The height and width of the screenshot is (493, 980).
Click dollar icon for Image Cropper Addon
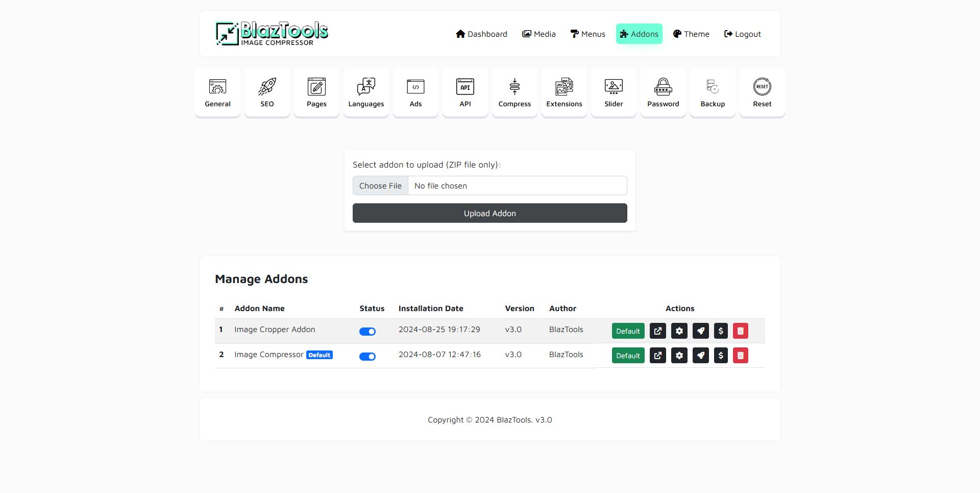pyautogui.click(x=721, y=331)
